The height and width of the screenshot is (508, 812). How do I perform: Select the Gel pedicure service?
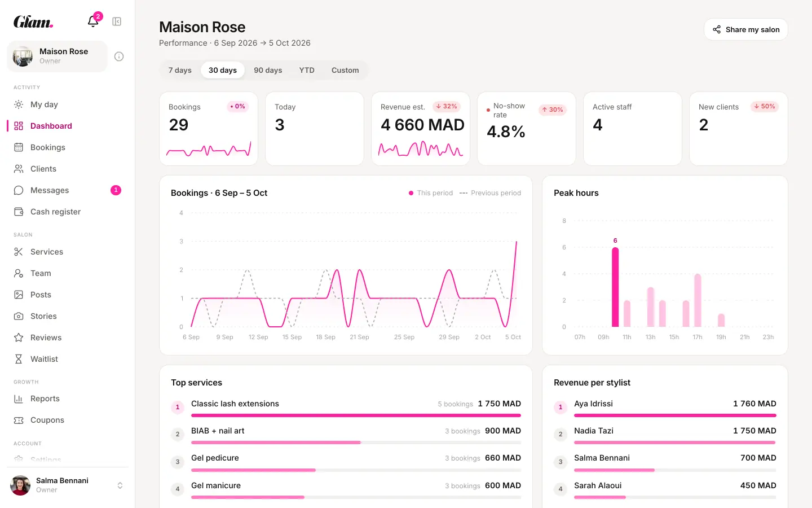(x=346, y=461)
